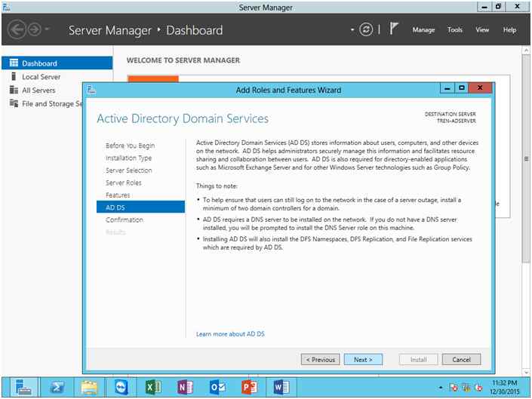
Task: Open the View menu
Action: pyautogui.click(x=482, y=30)
